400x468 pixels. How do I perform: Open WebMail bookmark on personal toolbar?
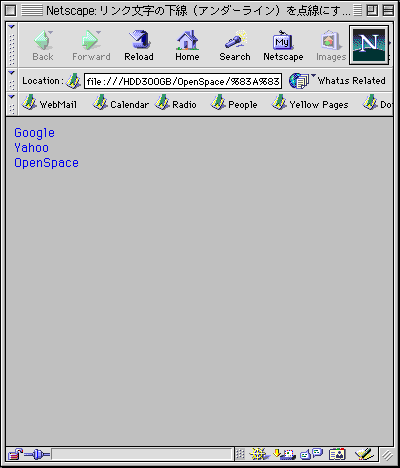pyautogui.click(x=49, y=104)
